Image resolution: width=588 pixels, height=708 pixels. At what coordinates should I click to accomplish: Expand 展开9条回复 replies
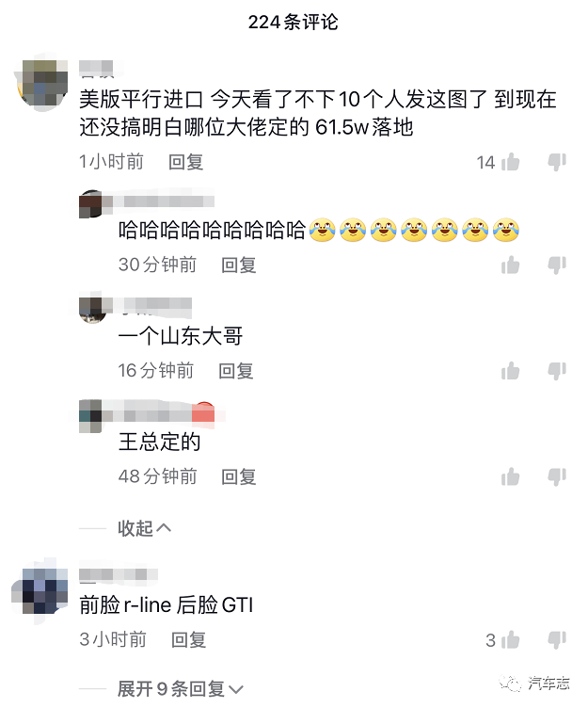point(181,689)
